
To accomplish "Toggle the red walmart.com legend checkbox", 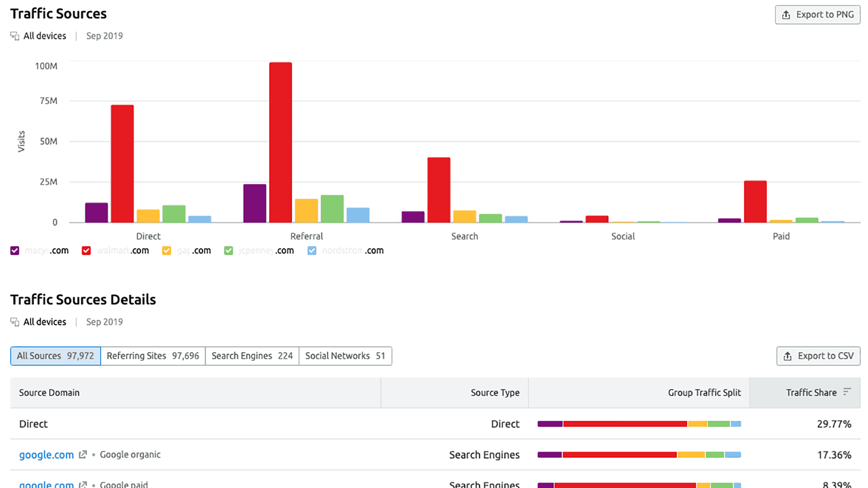I will (x=86, y=251).
